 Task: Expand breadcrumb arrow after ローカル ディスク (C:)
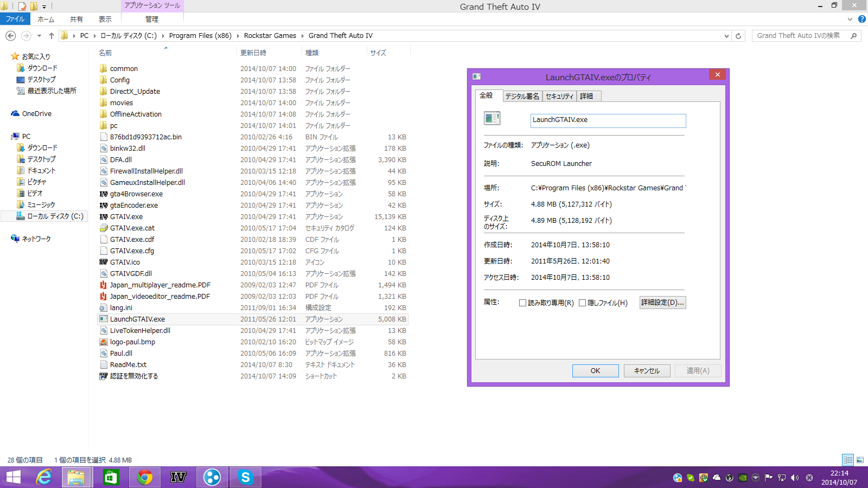(163, 36)
